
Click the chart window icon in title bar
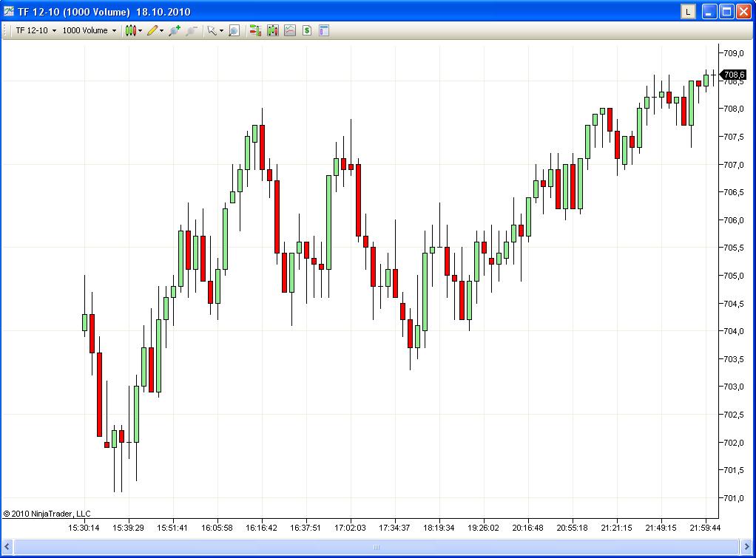tap(9, 11)
